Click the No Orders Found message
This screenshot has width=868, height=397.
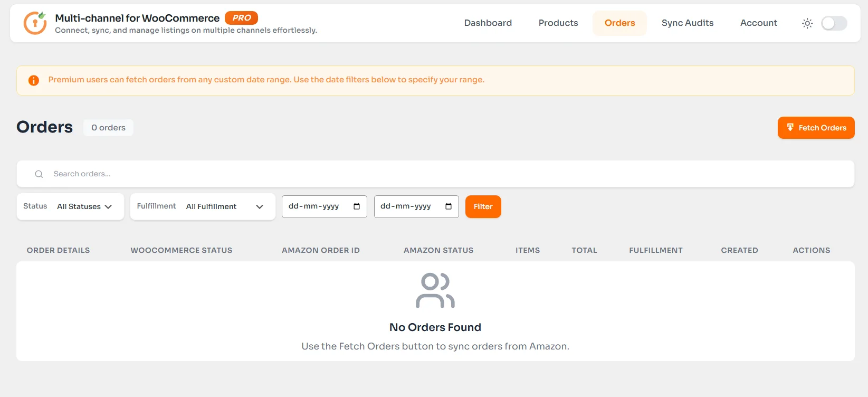pos(435,327)
